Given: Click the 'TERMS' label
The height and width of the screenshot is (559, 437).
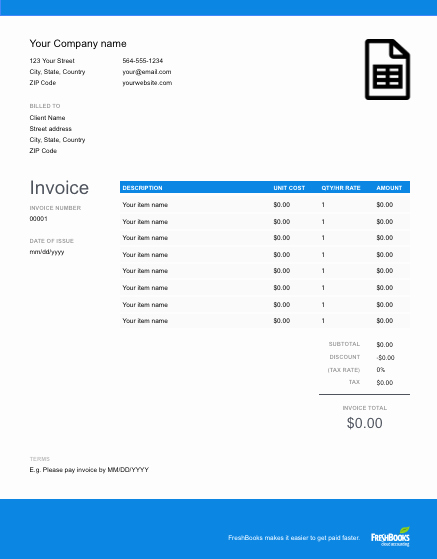Looking at the screenshot, I should pos(40,459).
